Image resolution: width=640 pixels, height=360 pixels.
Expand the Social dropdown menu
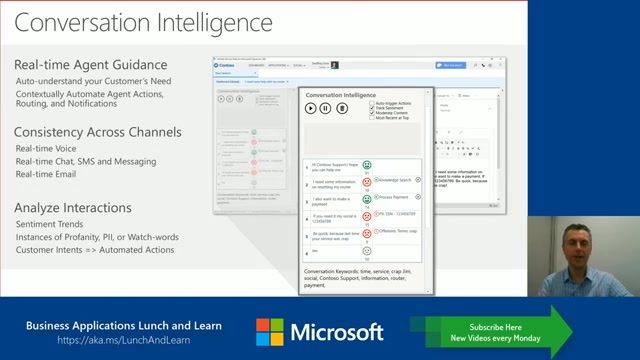(300, 65)
